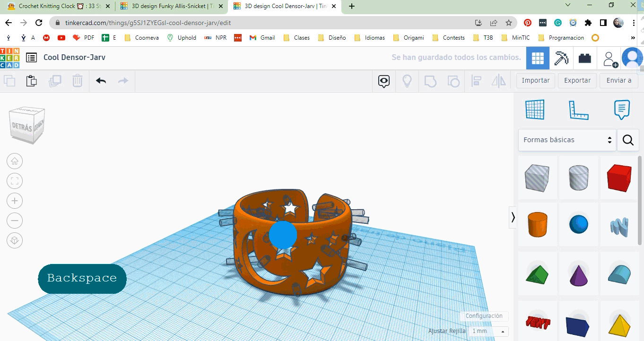Open the design list menu beside the title
644x341 pixels.
(31, 57)
